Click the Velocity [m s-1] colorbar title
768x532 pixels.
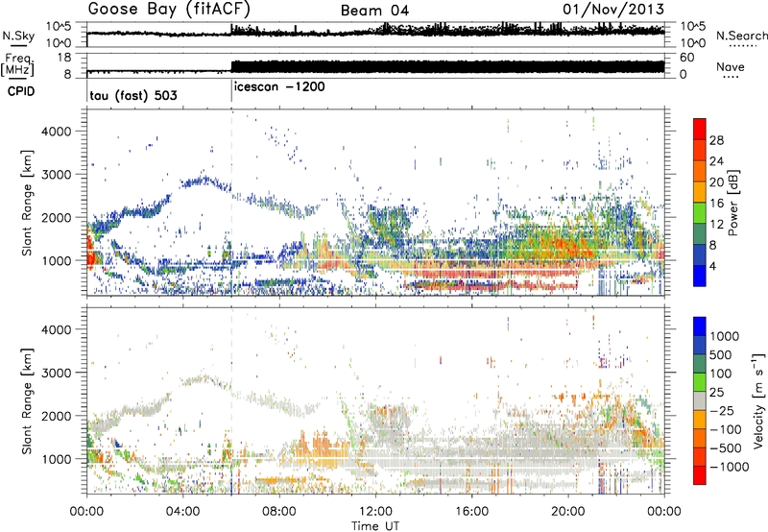758,400
